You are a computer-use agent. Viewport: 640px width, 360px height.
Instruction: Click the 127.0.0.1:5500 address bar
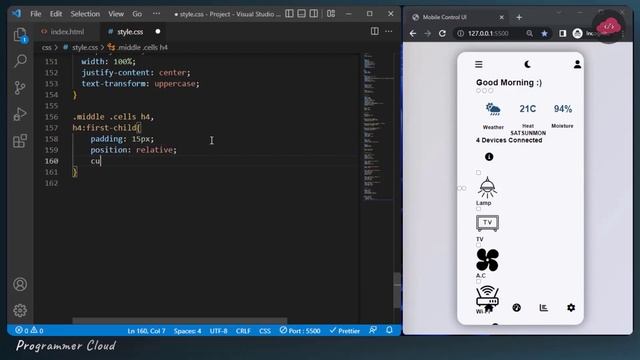(488, 33)
